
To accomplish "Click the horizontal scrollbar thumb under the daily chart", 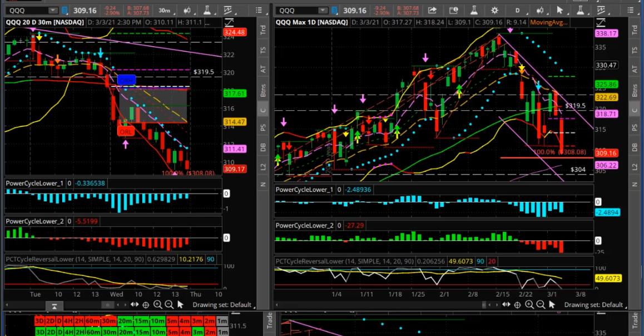I will (484, 305).
